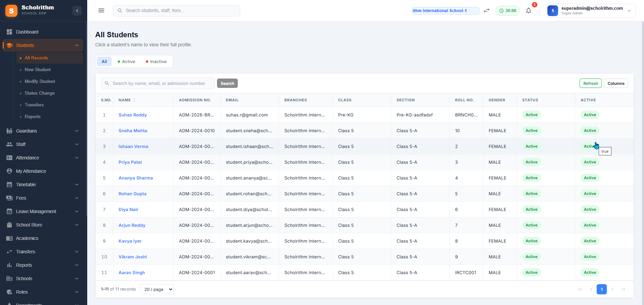644x305 pixels.
Task: Select the Active students filter
Action: pyautogui.click(x=126, y=61)
